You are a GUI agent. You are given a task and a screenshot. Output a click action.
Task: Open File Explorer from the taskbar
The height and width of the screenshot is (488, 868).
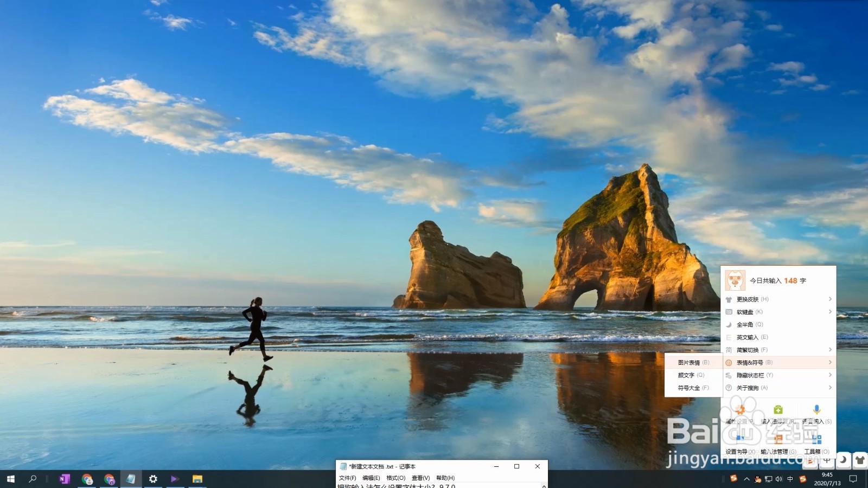(x=197, y=479)
